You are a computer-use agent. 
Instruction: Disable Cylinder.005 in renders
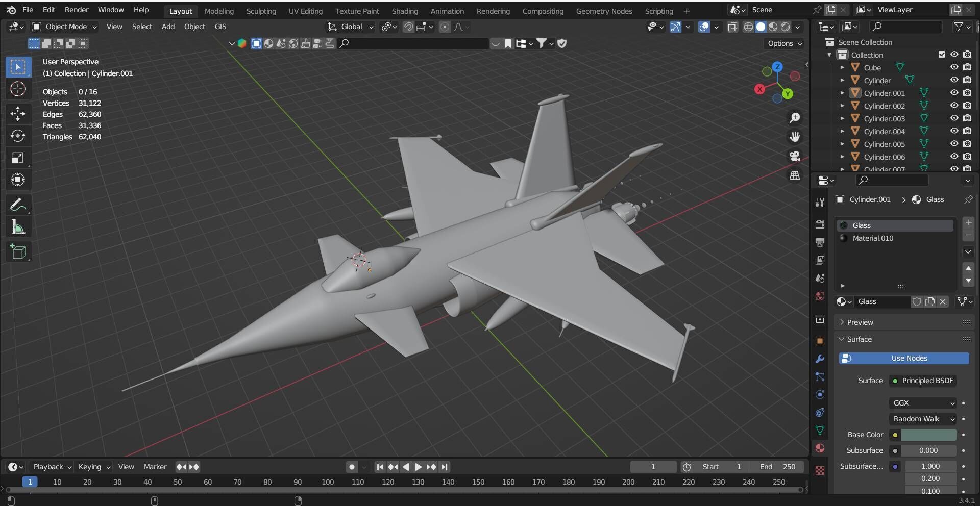click(967, 144)
